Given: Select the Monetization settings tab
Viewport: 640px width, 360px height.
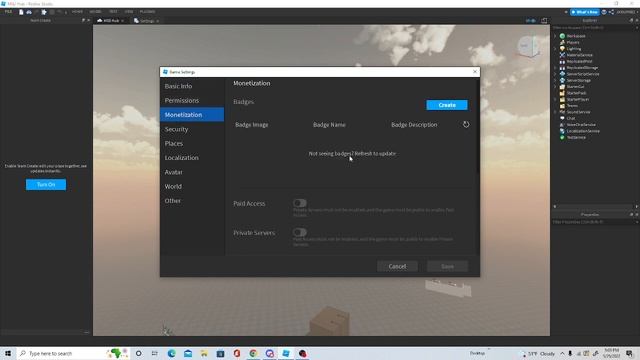Looking at the screenshot, I should click(x=192, y=115).
